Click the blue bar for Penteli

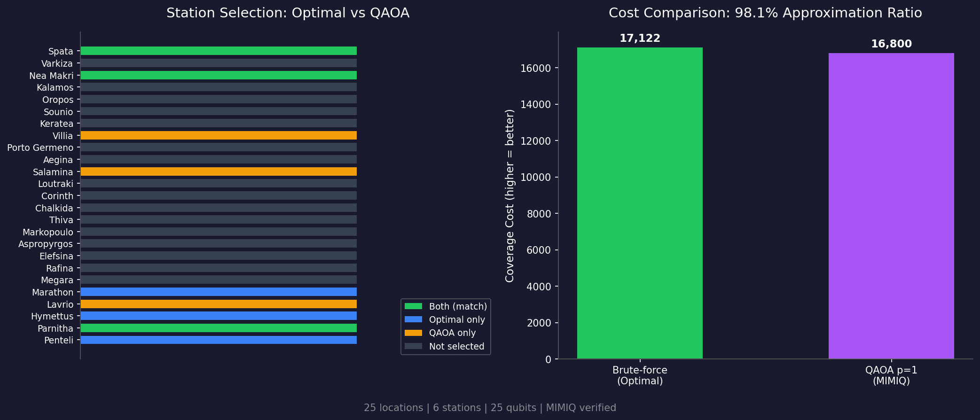[x=219, y=340]
